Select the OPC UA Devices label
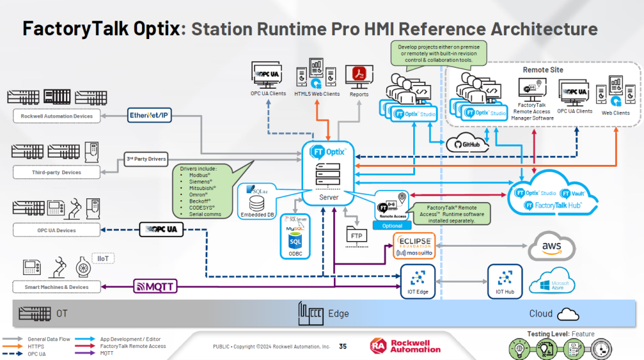 point(57,230)
